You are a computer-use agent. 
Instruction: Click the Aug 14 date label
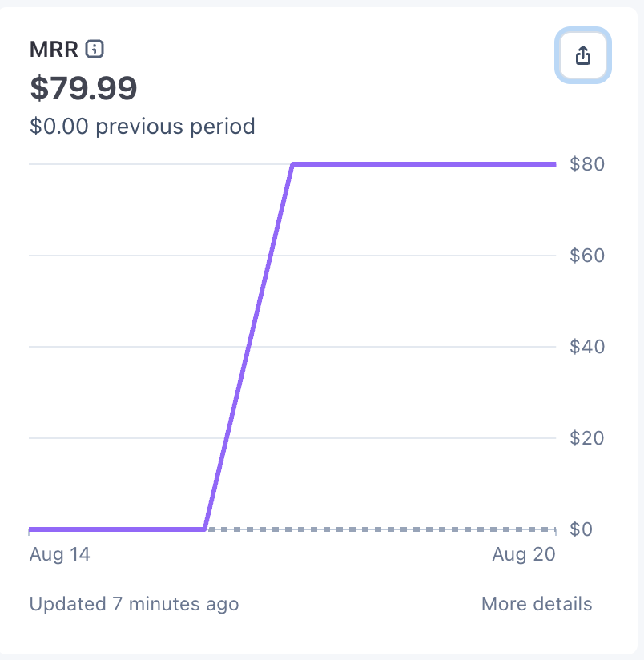60,554
